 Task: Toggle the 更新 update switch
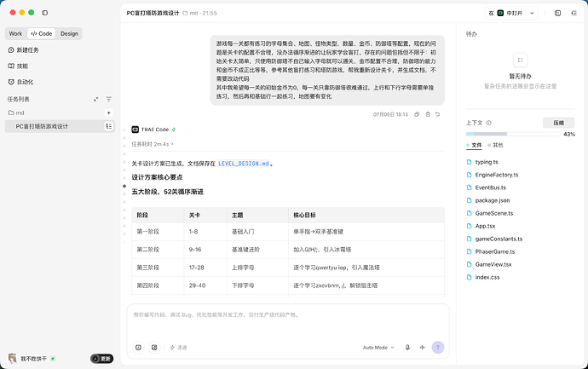[x=101, y=359]
